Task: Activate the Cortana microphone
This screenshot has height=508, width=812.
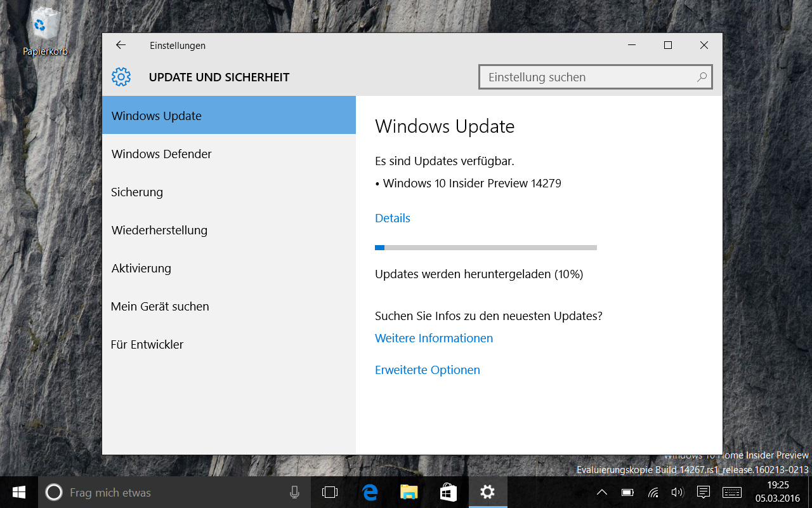Action: [x=294, y=492]
